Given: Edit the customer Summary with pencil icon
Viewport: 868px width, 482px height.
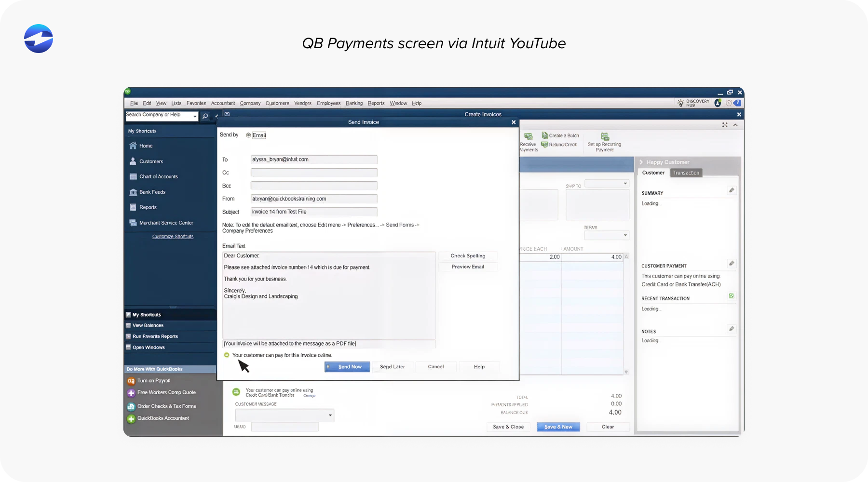Looking at the screenshot, I should click(732, 190).
